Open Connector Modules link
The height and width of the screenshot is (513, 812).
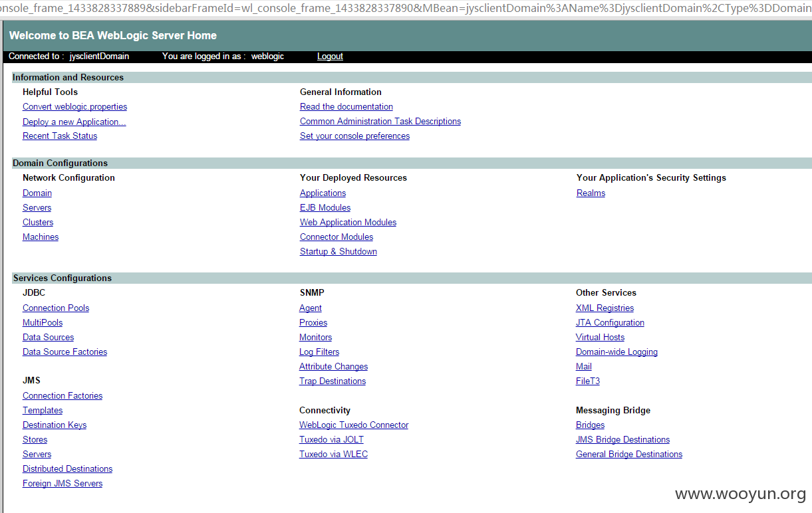pos(337,237)
